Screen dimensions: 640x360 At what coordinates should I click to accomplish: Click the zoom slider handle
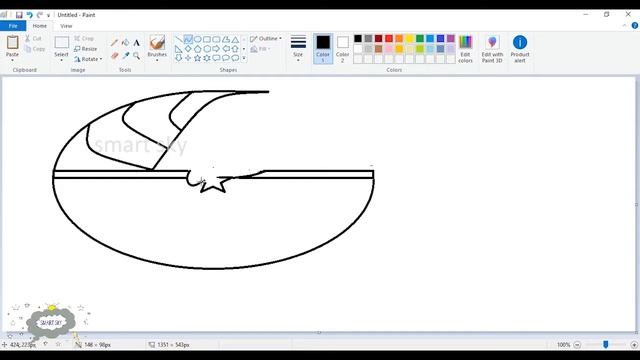point(606,345)
